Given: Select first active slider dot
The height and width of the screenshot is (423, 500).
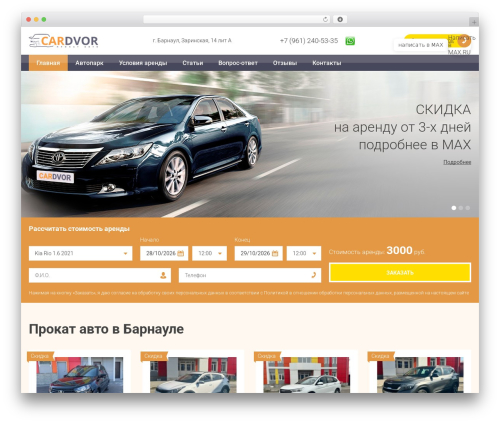Looking at the screenshot, I should [454, 208].
